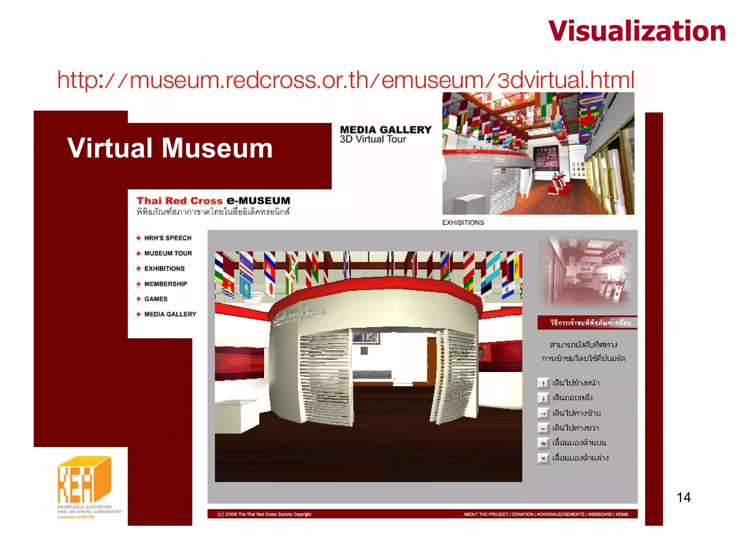Screen dimensions: 756x535
Task: Click the 3D virtual tour viewport
Action: pyautogui.click(x=368, y=367)
